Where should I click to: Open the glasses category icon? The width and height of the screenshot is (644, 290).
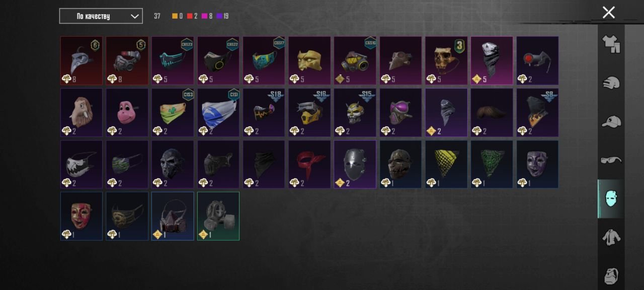pyautogui.click(x=611, y=160)
